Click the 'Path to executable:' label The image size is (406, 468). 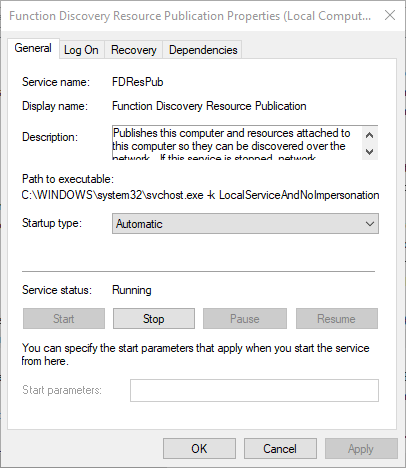(x=68, y=179)
